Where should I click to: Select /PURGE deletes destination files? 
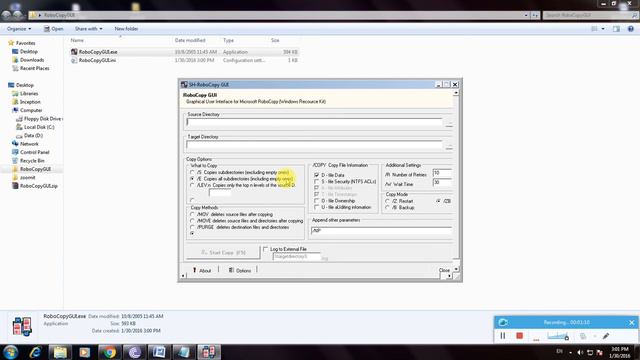(192, 227)
